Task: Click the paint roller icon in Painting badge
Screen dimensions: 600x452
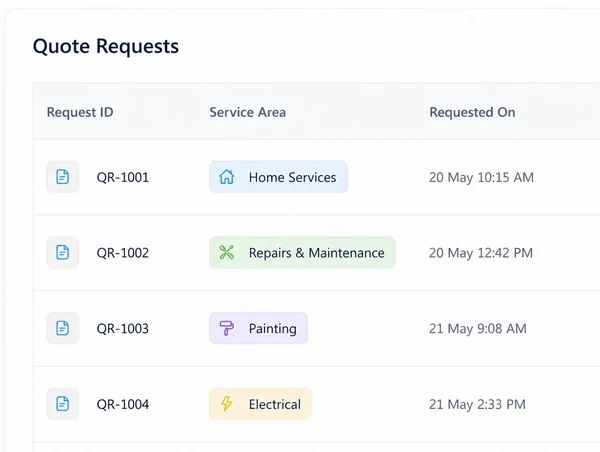Action: [227, 328]
